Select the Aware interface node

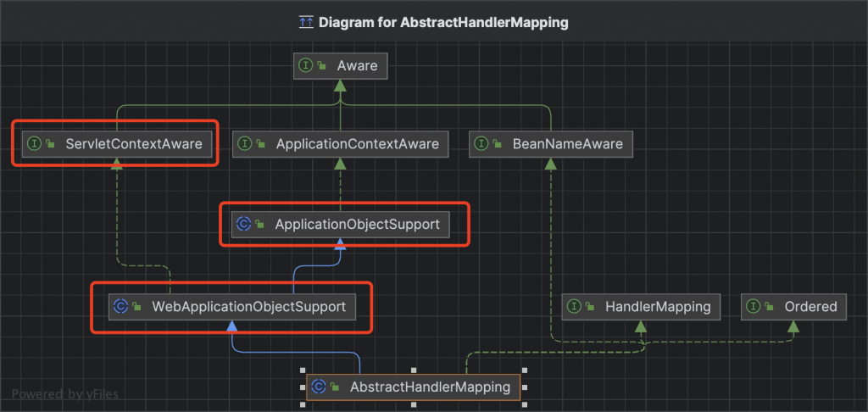click(x=340, y=66)
